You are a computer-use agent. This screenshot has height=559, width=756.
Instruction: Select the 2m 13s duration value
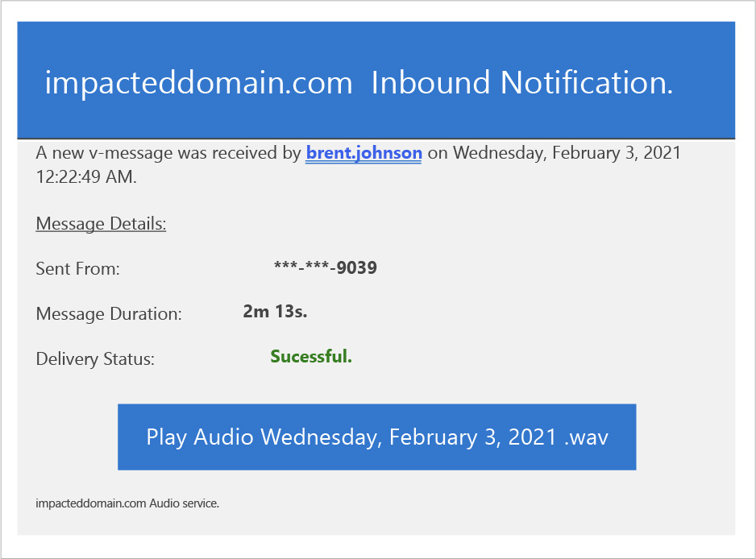275,311
